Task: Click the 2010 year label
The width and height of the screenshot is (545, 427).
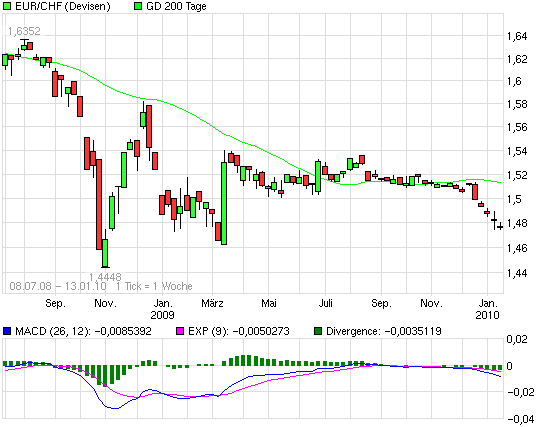Action: tap(487, 315)
